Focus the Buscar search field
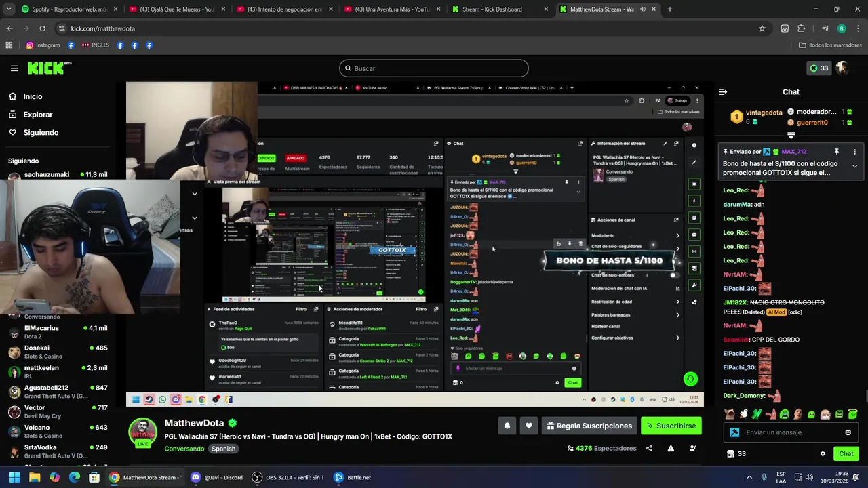This screenshot has width=868, height=488. click(x=434, y=68)
